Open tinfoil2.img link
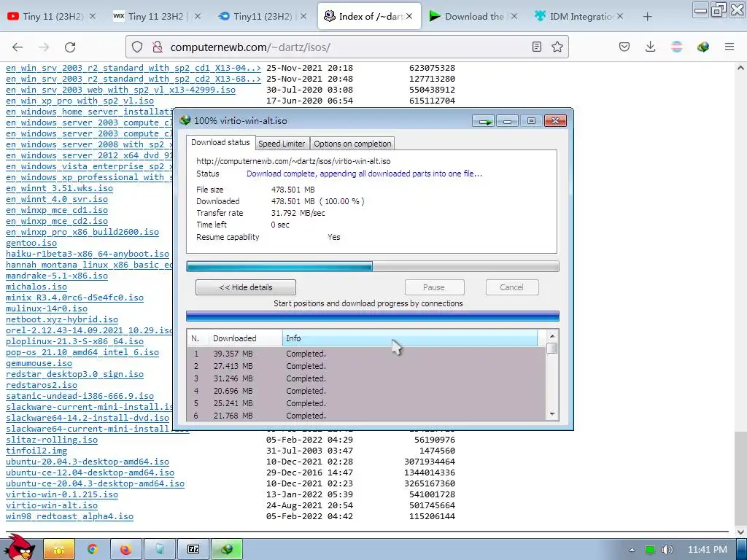Viewport: 747px width, 560px height. (x=36, y=451)
